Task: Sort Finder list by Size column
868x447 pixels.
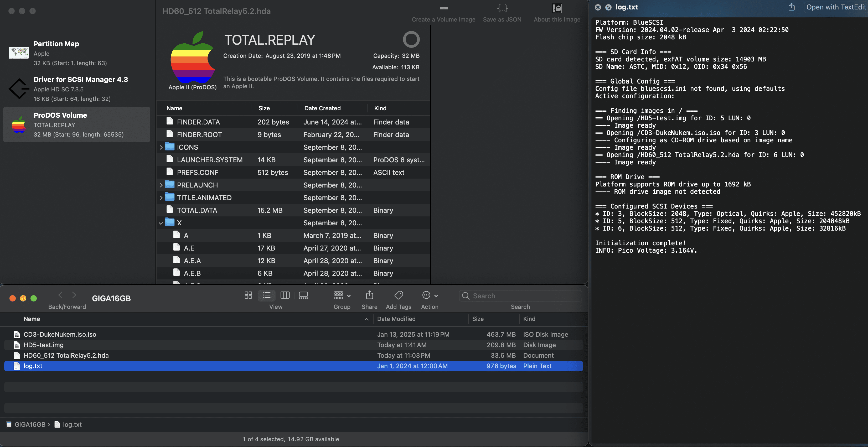Action: point(478,319)
